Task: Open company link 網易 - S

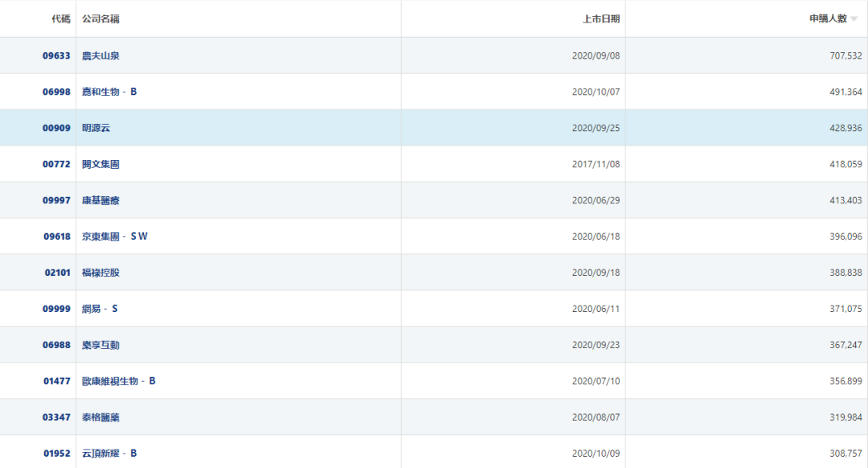Action: click(100, 309)
